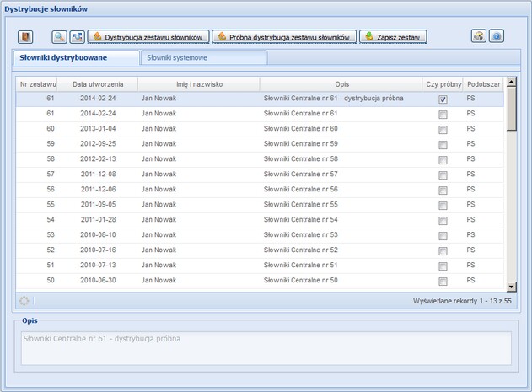The height and width of the screenshot is (392, 532).
Task: Click scrollbar down arrow of the table
Action: 511,287
